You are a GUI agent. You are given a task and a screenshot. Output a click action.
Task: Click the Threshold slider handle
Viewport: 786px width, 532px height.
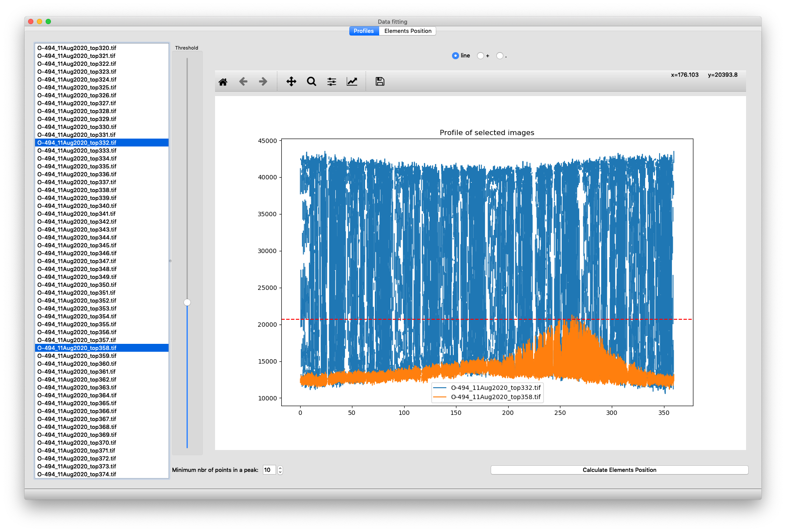(x=187, y=302)
